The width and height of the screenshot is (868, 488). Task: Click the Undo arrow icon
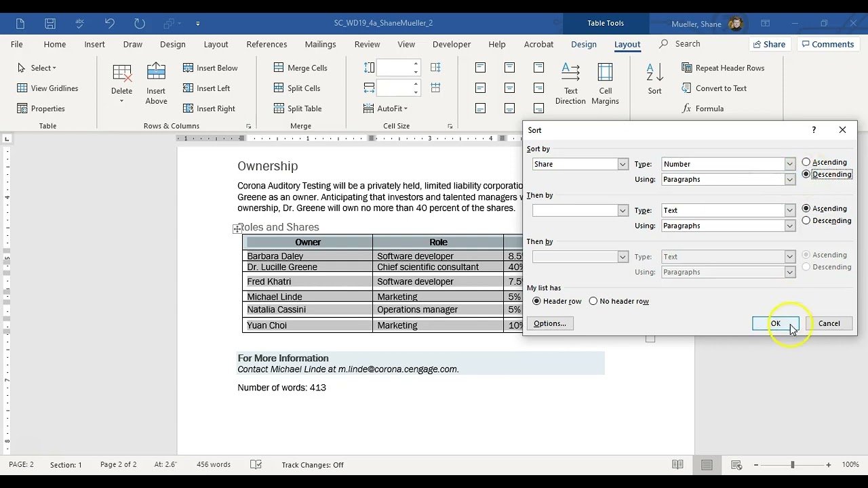coord(109,23)
